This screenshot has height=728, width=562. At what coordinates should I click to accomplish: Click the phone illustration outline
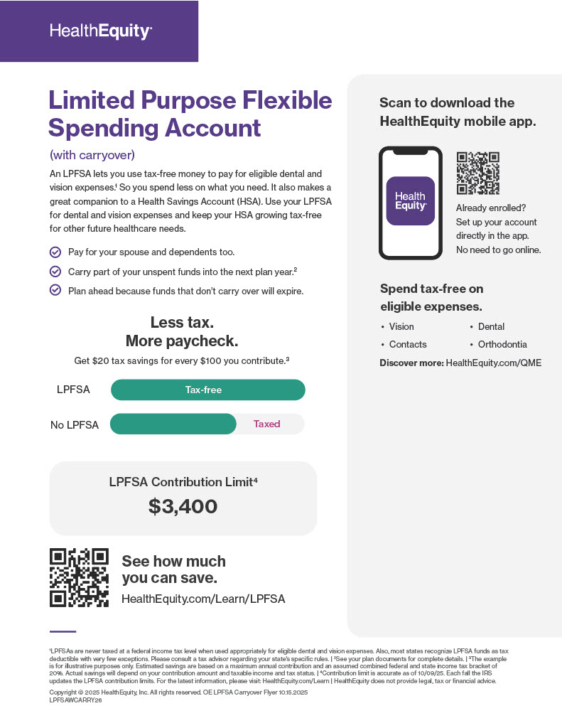(x=410, y=203)
